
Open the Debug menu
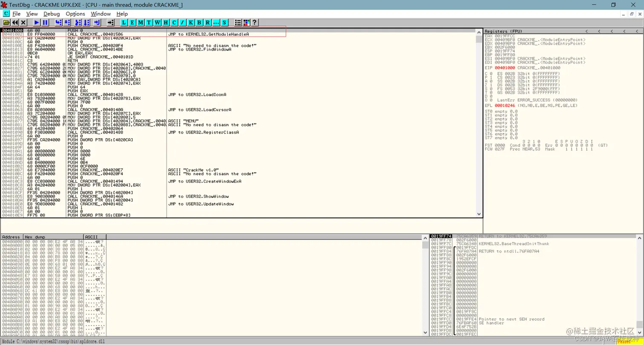[x=52, y=14]
